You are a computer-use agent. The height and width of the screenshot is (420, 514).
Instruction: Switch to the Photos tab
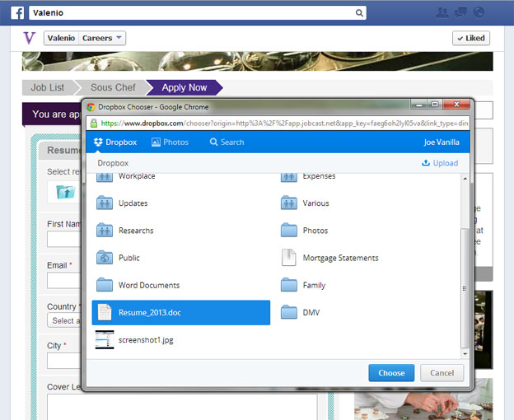(171, 142)
